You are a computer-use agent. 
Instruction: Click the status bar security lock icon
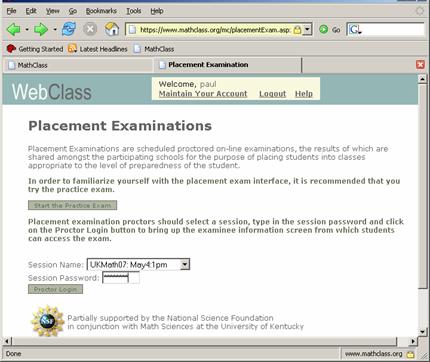(410, 354)
